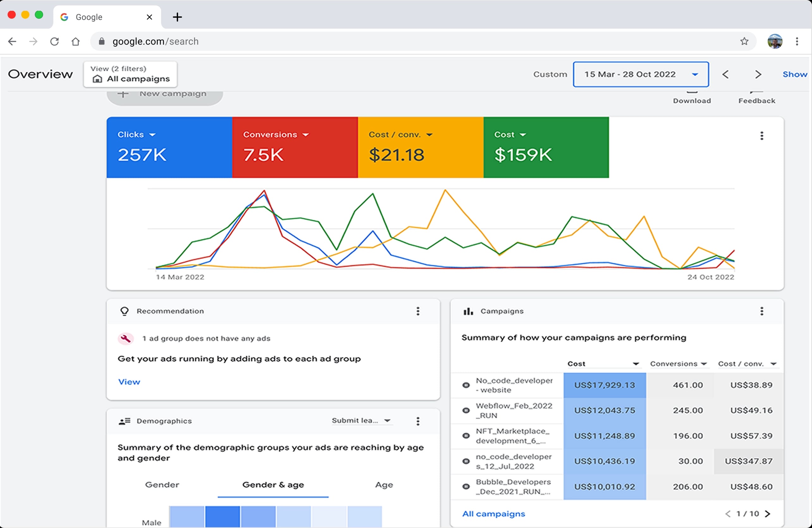Open the Clicks metric dropdown
Screen dimensions: 812x528
pyautogui.click(x=137, y=135)
